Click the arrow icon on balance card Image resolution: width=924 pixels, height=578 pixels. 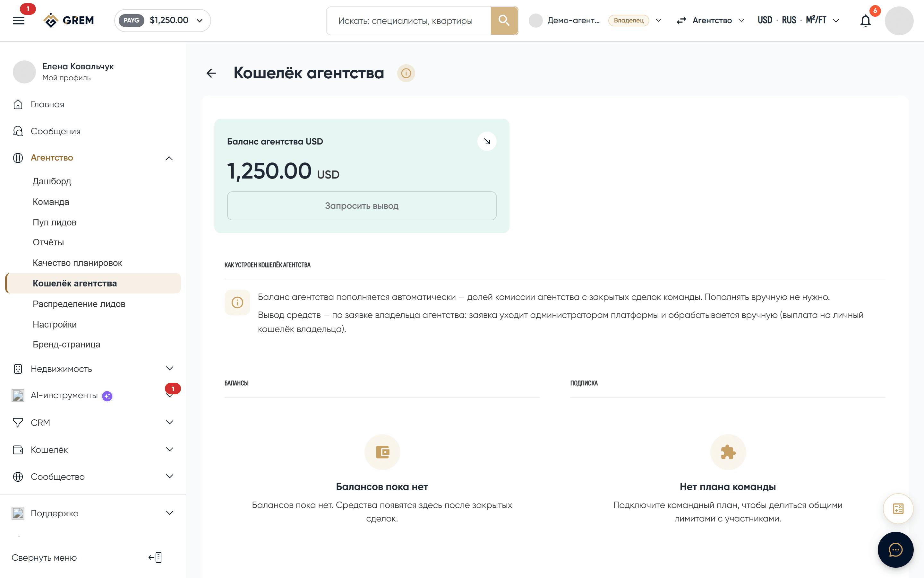pyautogui.click(x=487, y=141)
